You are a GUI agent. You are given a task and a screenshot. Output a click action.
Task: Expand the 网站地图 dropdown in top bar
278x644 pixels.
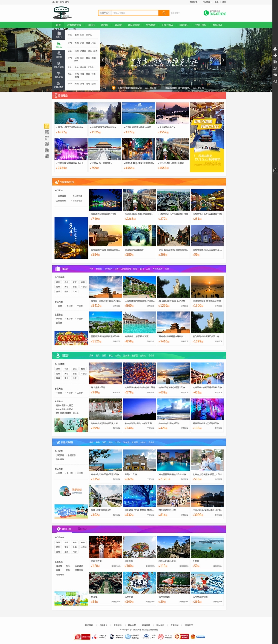point(207,2)
